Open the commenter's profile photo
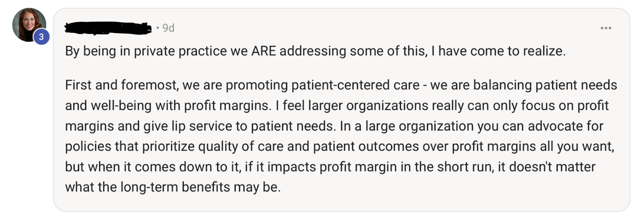This screenshot has width=644, height=221. pyautogui.click(x=27, y=23)
